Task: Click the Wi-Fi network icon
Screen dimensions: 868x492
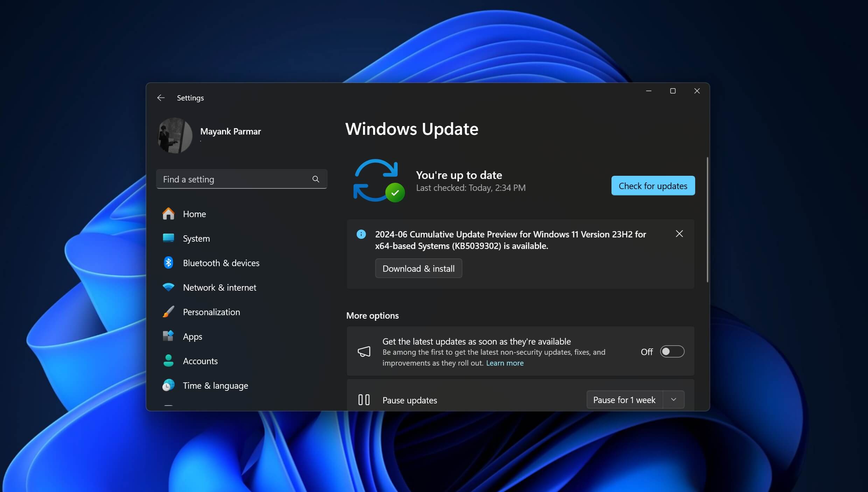Action: coord(168,287)
